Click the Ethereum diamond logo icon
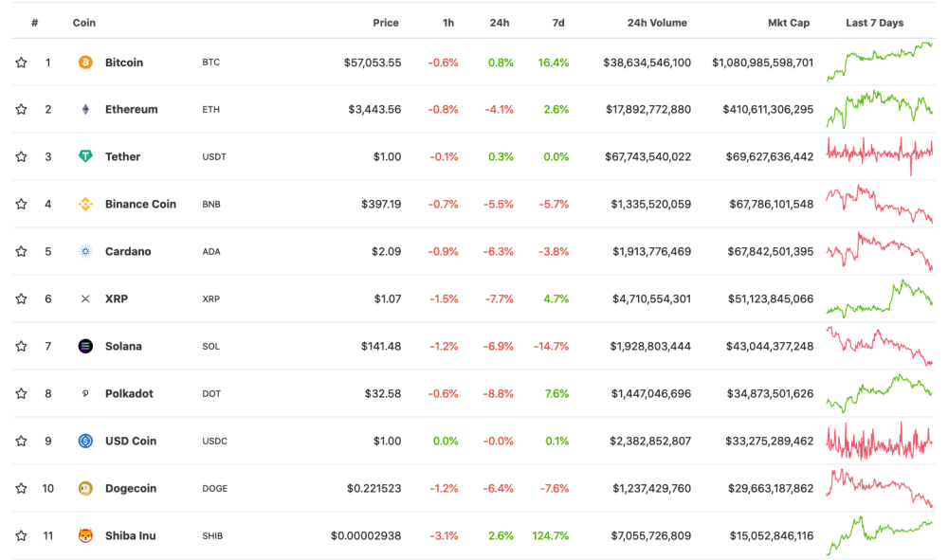The height and width of the screenshot is (560, 948). click(x=85, y=109)
